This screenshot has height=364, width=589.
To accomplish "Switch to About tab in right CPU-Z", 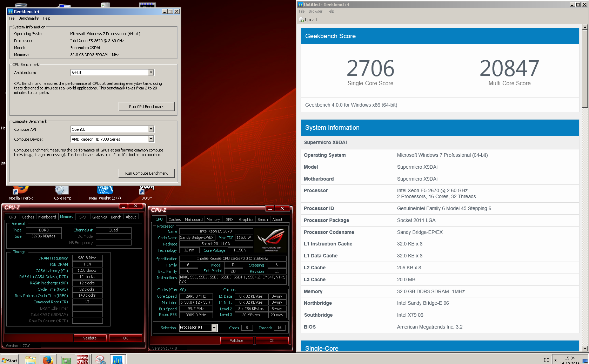I will (277, 220).
